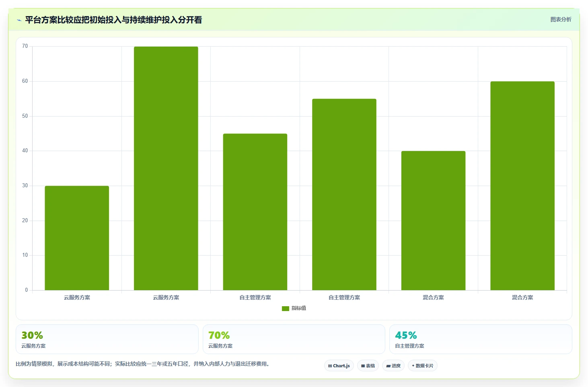
Task: Click the small blue icon before the title
Action: [x=19, y=20]
